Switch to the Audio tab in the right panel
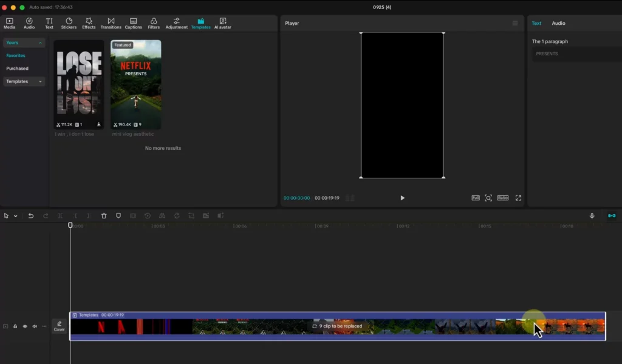This screenshot has width=622, height=364. [558, 23]
